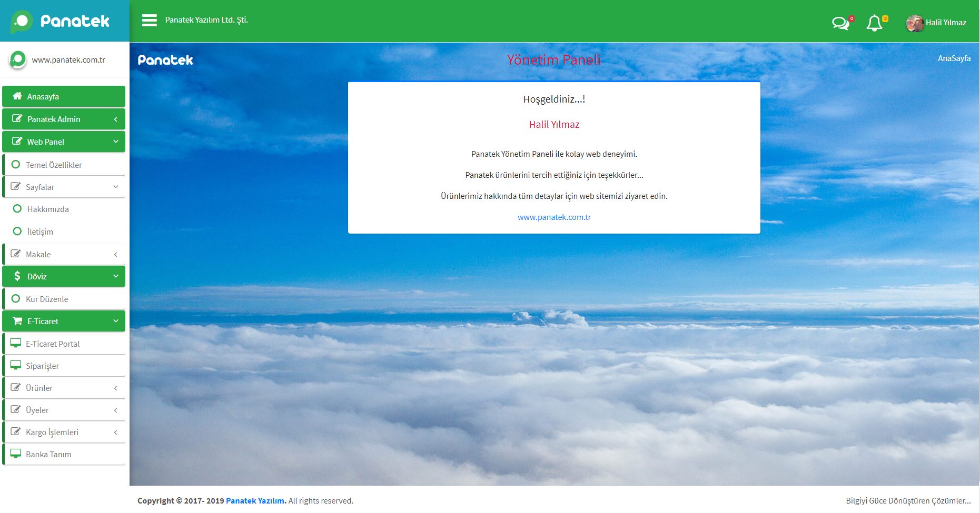Open the chat messages icon
Image resolution: width=980 pixels, height=513 pixels.
pyautogui.click(x=840, y=23)
